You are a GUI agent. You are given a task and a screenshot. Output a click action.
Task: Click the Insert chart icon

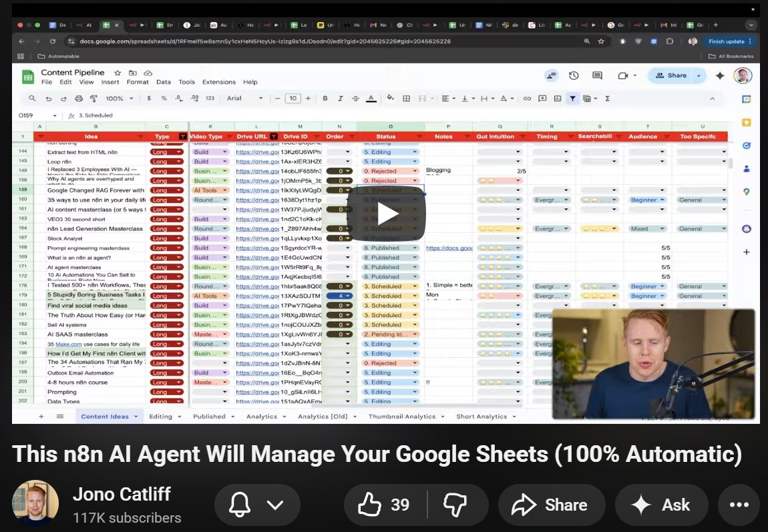click(x=558, y=98)
